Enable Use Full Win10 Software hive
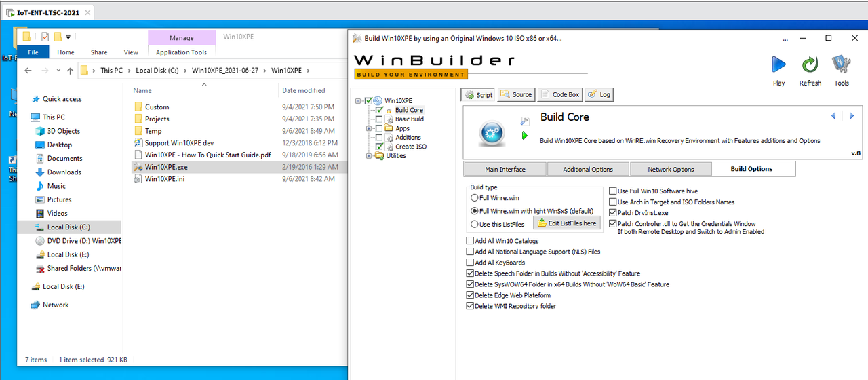Viewport: 868px width, 380px height. pyautogui.click(x=613, y=191)
